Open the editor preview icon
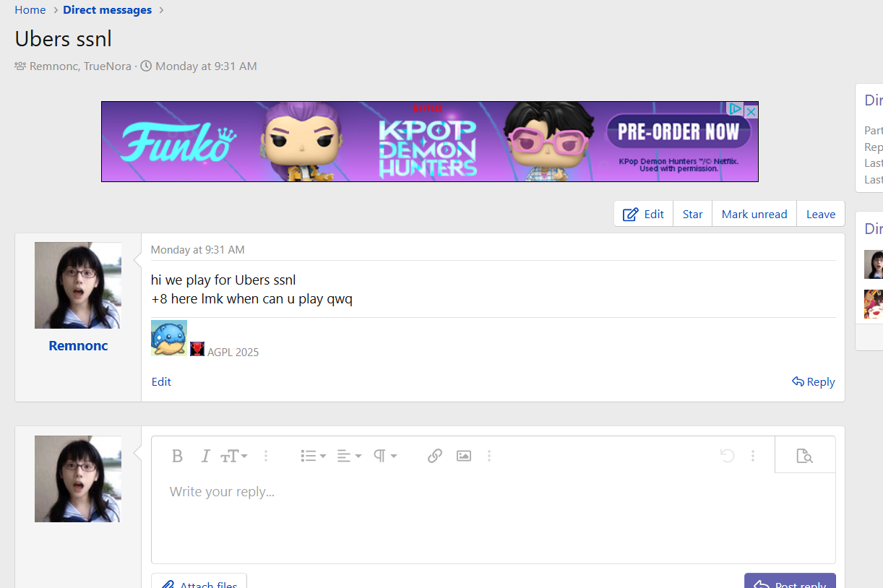The width and height of the screenshot is (883, 588). pos(804,456)
